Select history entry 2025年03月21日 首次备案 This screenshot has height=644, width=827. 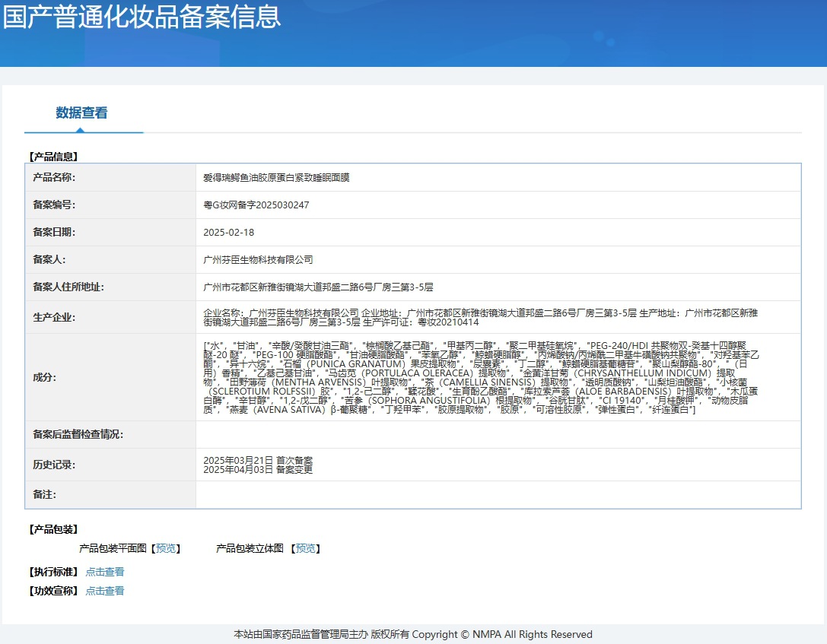click(258, 460)
